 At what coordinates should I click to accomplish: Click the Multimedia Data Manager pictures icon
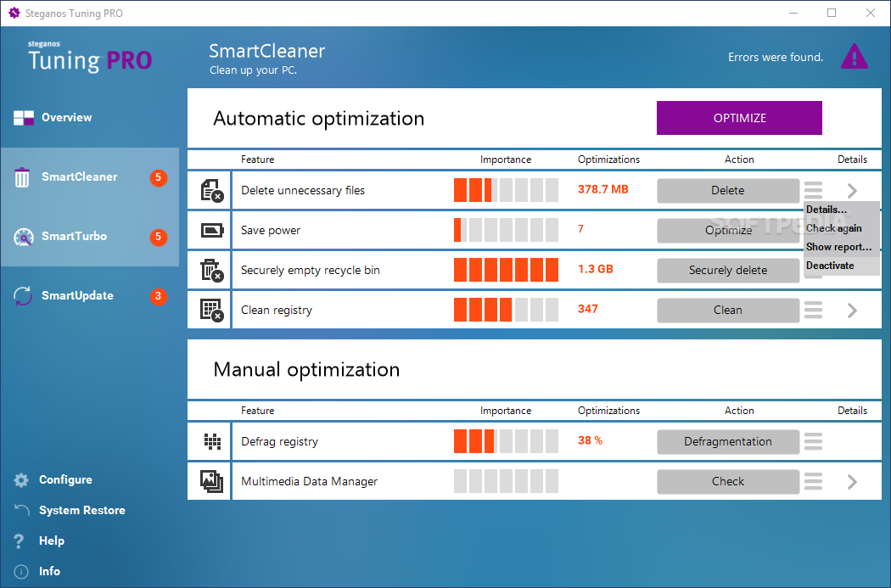tap(211, 481)
